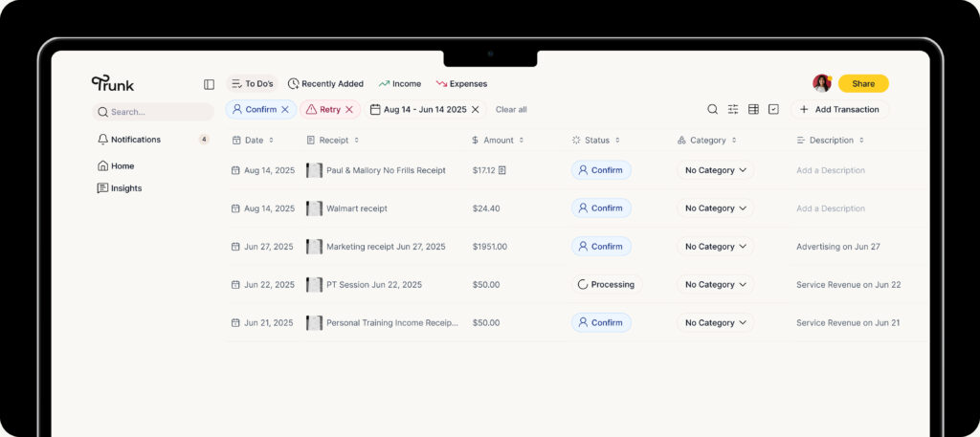Switch to the Expenses tab
Viewport: 980px width, 437px height.
(461, 84)
